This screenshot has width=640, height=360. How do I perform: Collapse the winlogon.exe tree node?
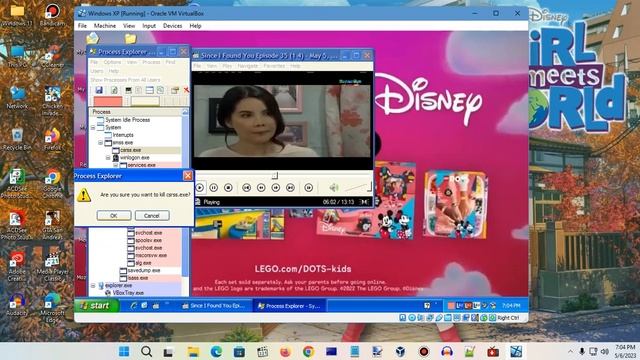pos(108,158)
